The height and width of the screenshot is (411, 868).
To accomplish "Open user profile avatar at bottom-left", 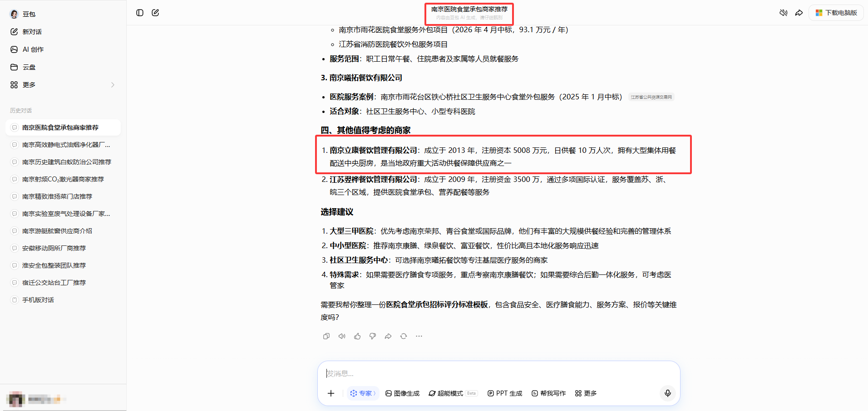I will tap(16, 399).
